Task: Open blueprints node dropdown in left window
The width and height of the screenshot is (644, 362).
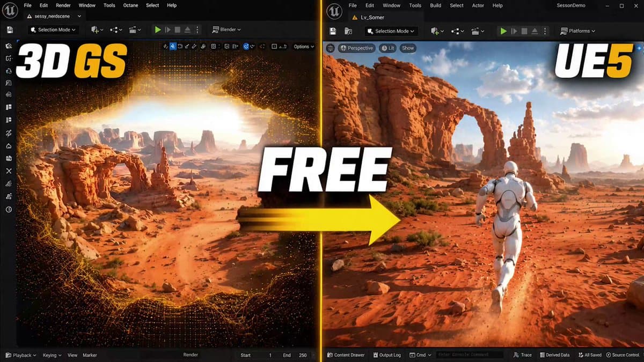Action: point(116,30)
